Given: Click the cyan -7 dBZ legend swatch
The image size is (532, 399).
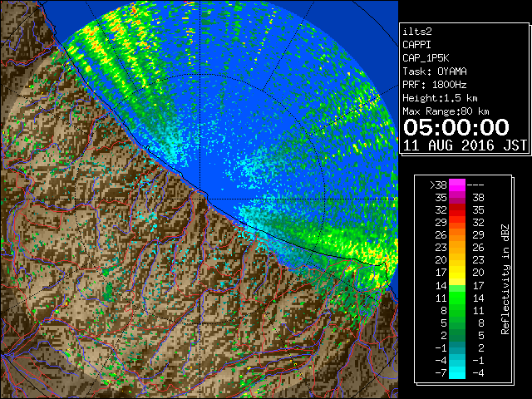Looking at the screenshot, I should [x=457, y=372].
